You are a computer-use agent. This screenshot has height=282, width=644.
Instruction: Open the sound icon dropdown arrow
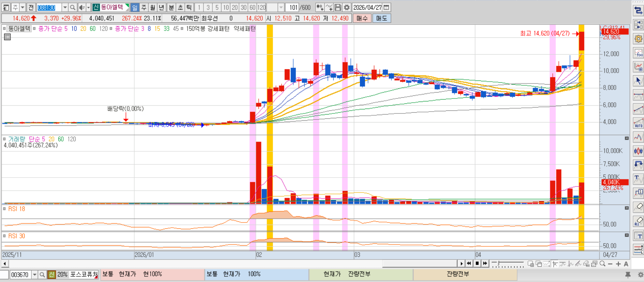[88, 7]
